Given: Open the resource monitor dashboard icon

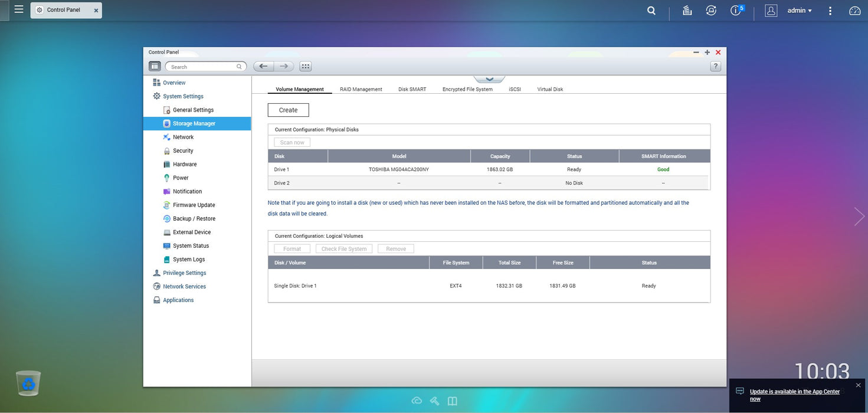Looking at the screenshot, I should [855, 11].
